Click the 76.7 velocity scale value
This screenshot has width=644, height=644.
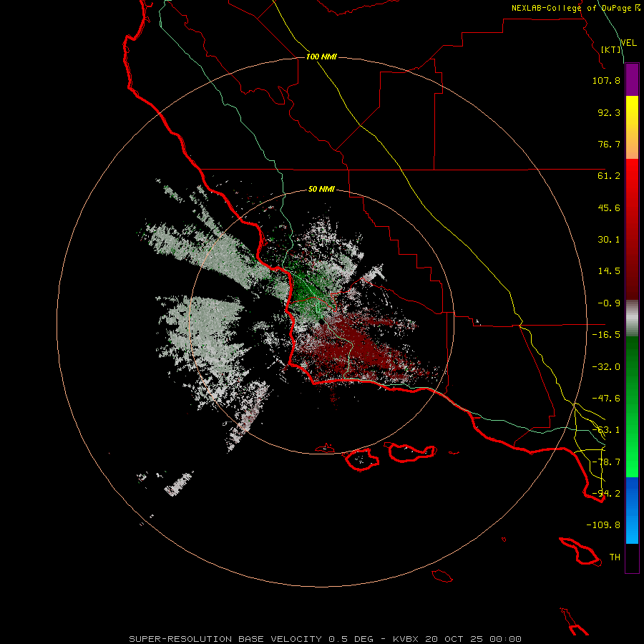tap(609, 144)
